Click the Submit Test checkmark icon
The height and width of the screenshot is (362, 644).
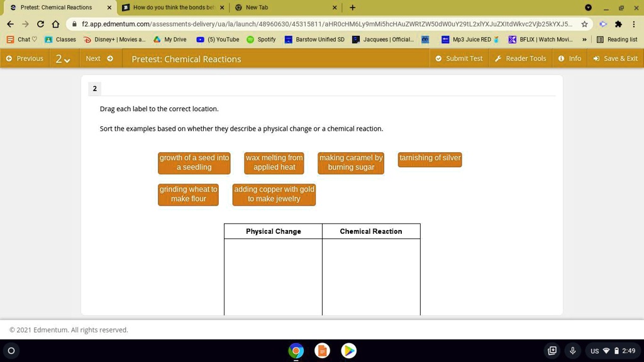coord(440,58)
